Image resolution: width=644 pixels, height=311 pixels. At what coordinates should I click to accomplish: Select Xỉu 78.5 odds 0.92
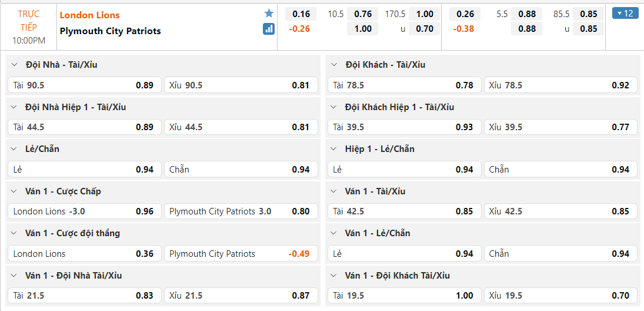(x=560, y=85)
